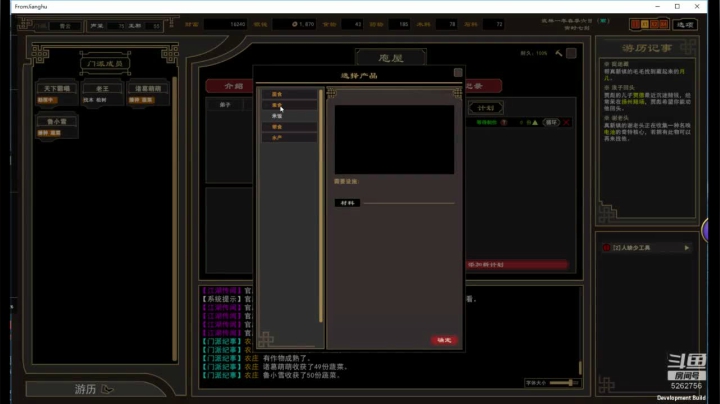Click the 16240 resource value
The height and width of the screenshot is (404, 720).
(237, 24)
